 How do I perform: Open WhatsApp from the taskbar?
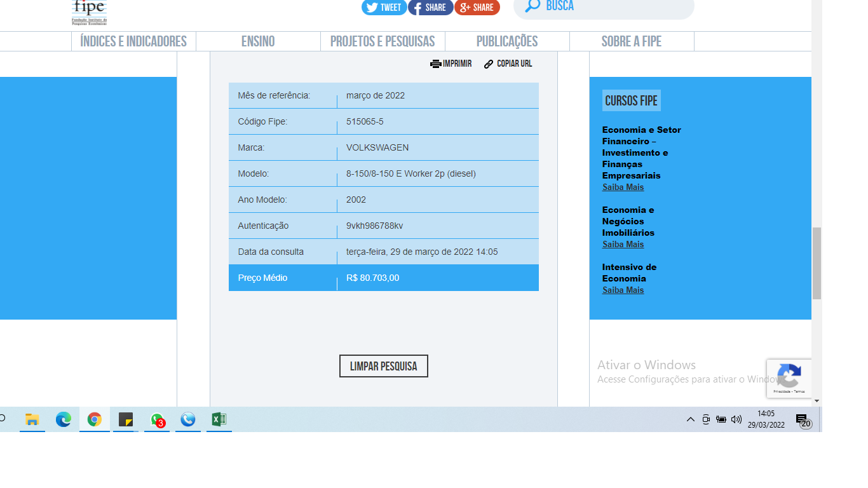157,419
